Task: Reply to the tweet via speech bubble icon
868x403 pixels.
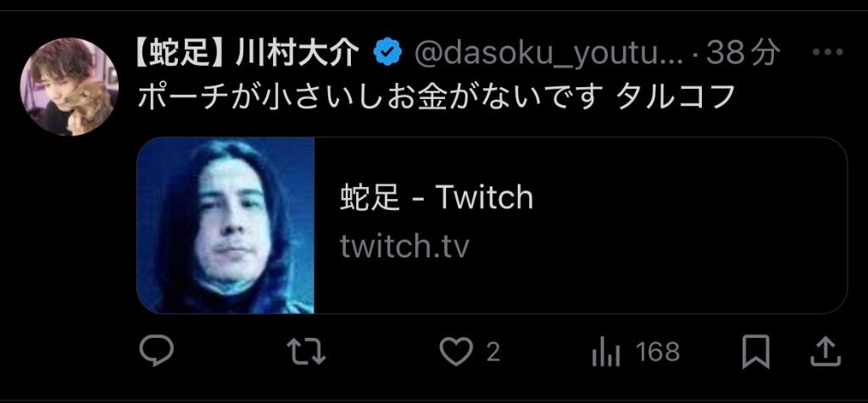Action: (156, 351)
